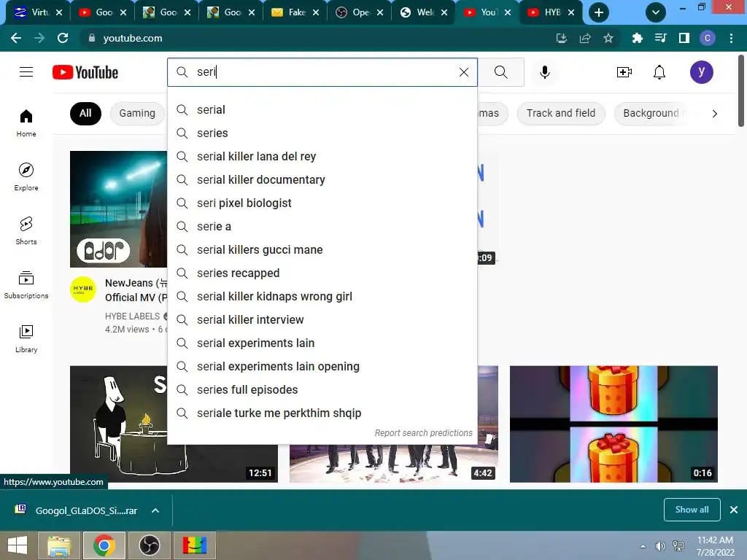Open Shorts in the sidebar
747x560 pixels.
26,230
